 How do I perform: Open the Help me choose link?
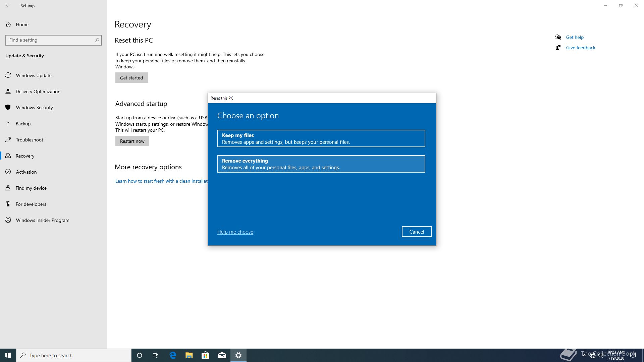point(235,232)
